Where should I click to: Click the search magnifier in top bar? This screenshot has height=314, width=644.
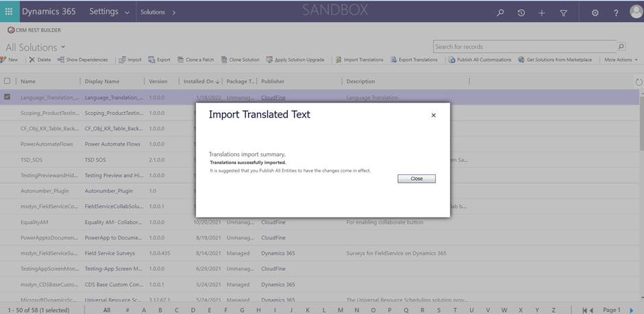coord(500,13)
